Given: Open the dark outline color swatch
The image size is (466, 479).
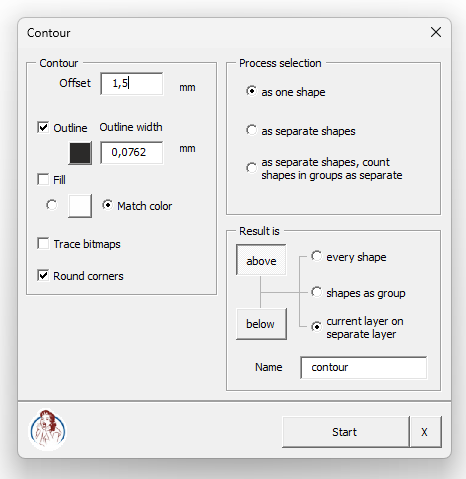Looking at the screenshot, I should 80,153.
